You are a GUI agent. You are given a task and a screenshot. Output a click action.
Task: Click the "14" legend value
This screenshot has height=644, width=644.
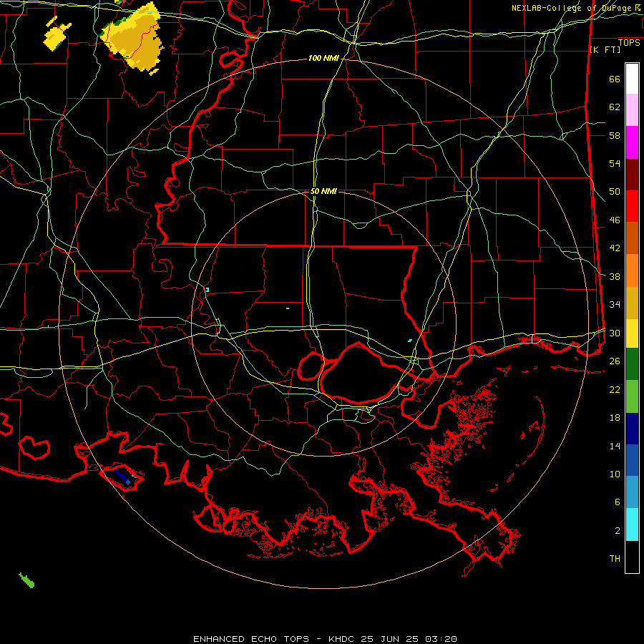(615, 447)
